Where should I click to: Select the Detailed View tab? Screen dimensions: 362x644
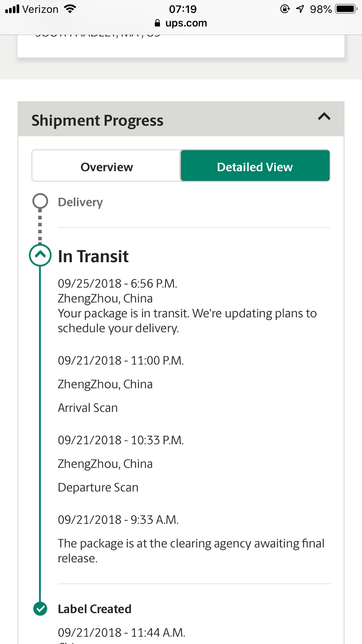255,166
